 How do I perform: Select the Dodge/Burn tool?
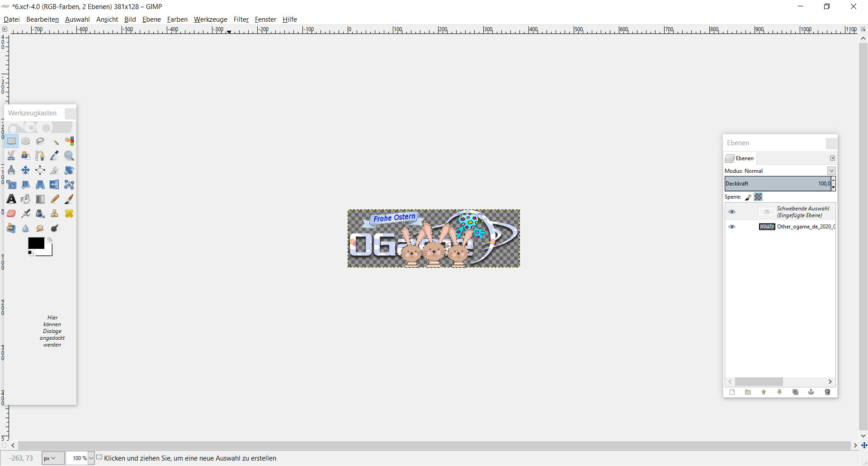coord(55,228)
